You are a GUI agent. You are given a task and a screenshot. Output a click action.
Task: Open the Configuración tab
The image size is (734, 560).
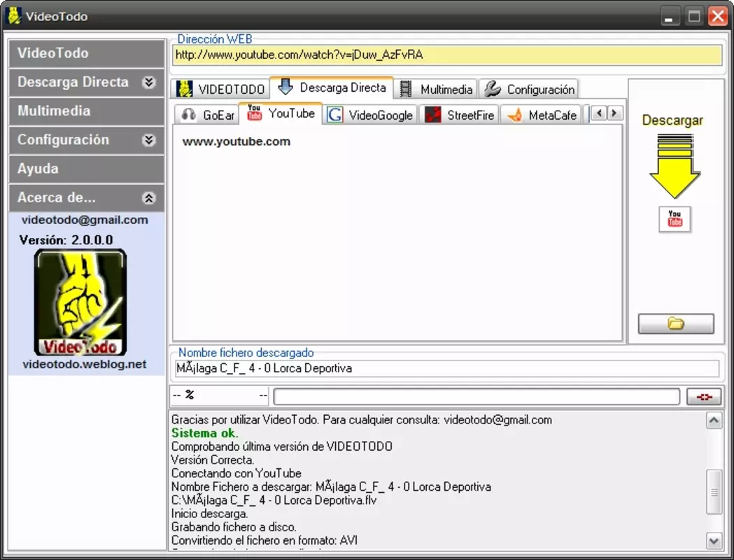click(x=529, y=89)
